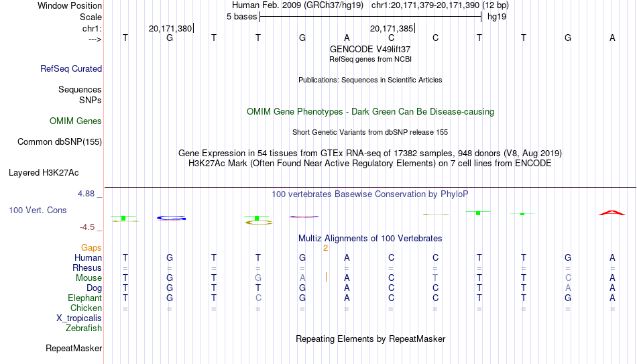Select the Sequences track label
This screenshot has height=364, width=637.
(80, 89)
